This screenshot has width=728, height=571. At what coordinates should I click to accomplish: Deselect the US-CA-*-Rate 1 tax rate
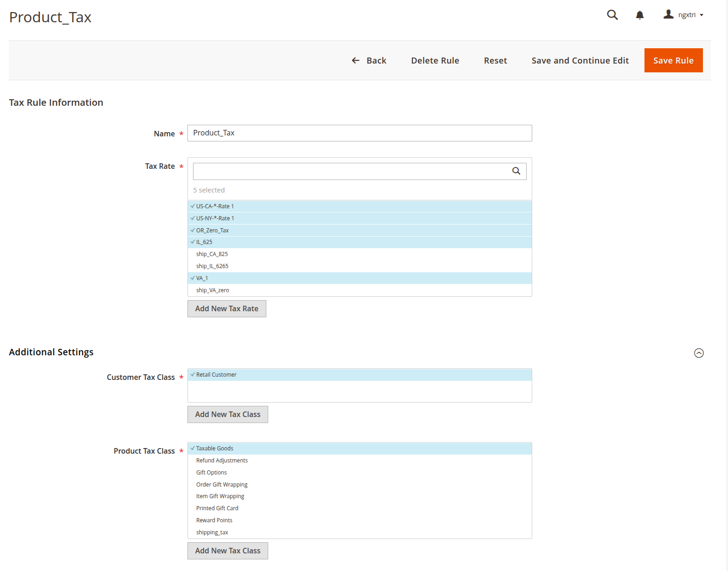pyautogui.click(x=215, y=206)
